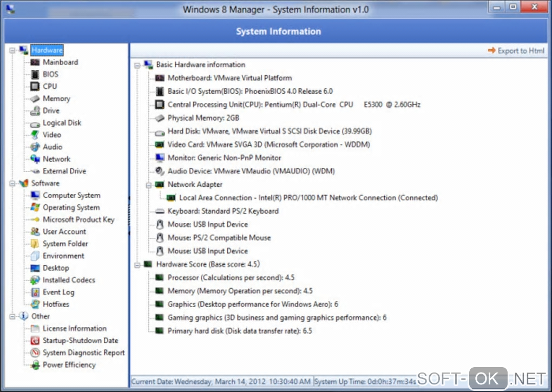Select the Central Processing Unit Pentium row
This screenshot has height=392, width=552.
[x=294, y=105]
